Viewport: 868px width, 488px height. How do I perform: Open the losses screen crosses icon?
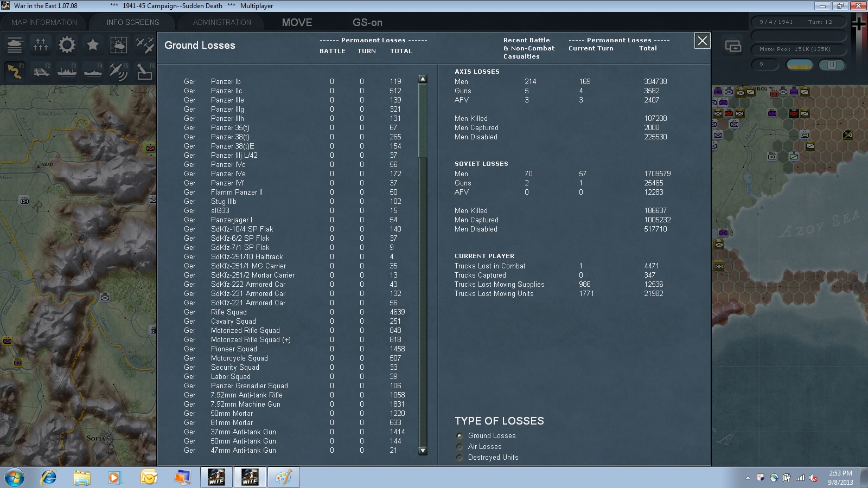click(x=41, y=45)
